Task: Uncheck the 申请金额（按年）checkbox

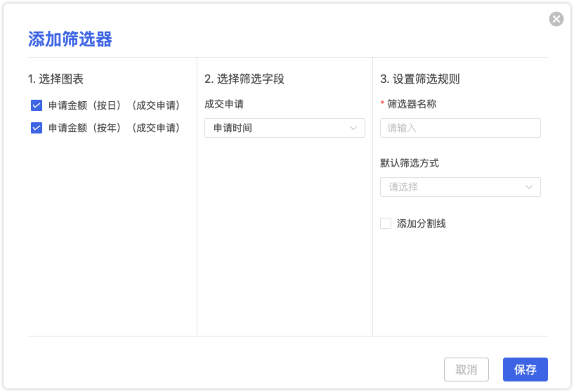Action: [x=37, y=128]
